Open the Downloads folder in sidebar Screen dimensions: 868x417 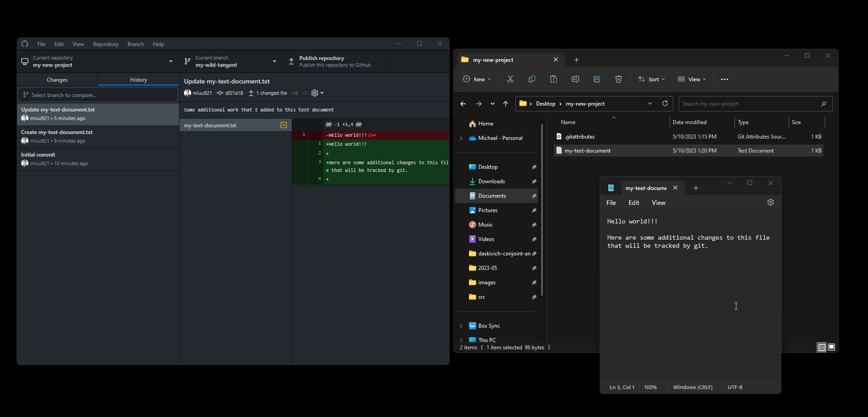(x=491, y=181)
